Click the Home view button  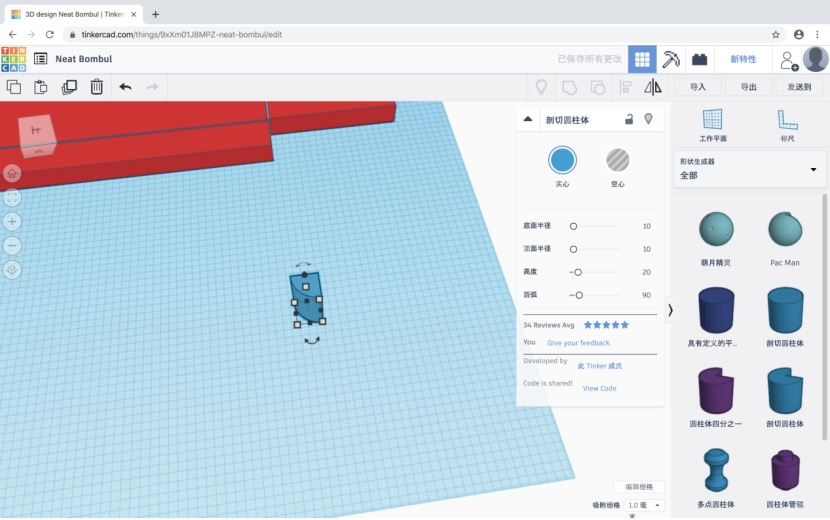click(x=12, y=173)
